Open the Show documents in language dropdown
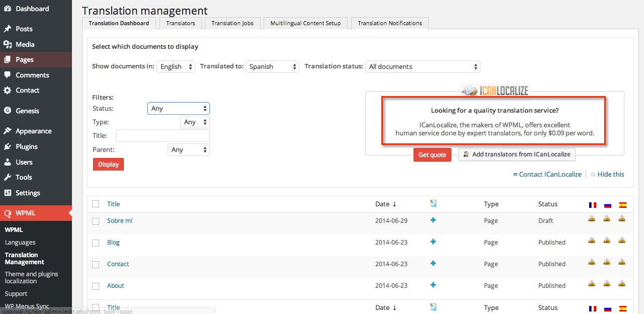The image size is (644, 314). tap(176, 66)
